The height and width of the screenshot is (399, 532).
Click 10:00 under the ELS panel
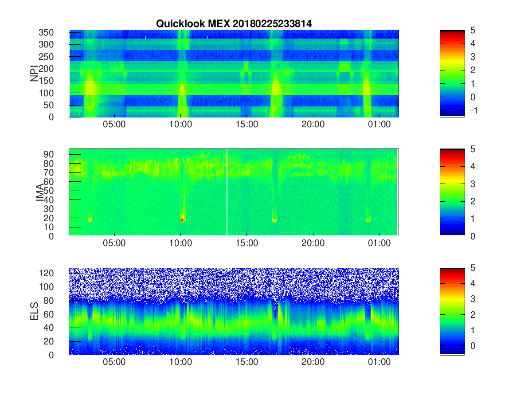tap(180, 362)
